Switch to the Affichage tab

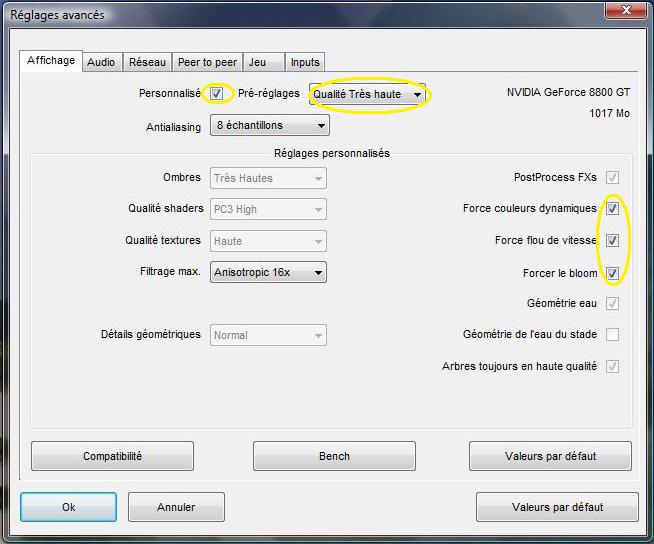pos(51,61)
